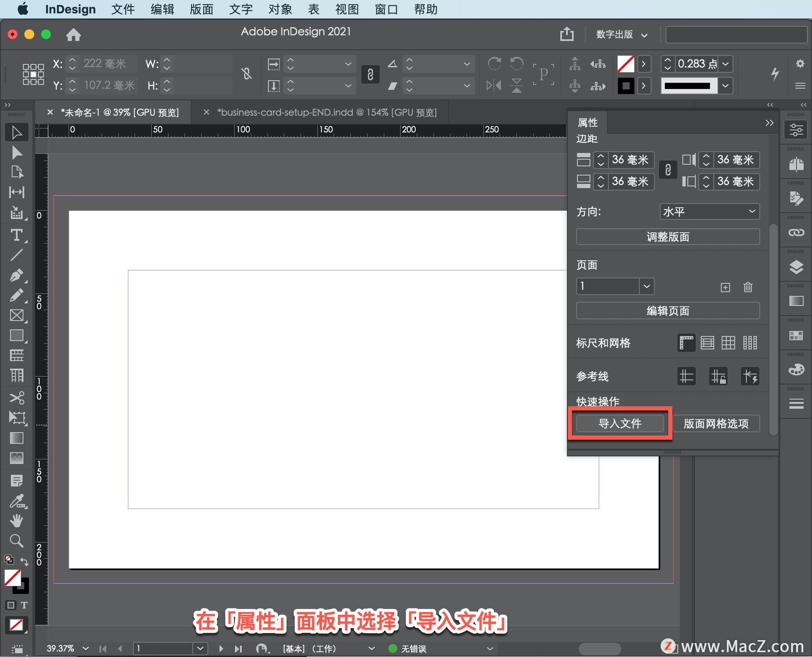
Task: Click the toolbox fill color swatch
Action: click(x=13, y=578)
